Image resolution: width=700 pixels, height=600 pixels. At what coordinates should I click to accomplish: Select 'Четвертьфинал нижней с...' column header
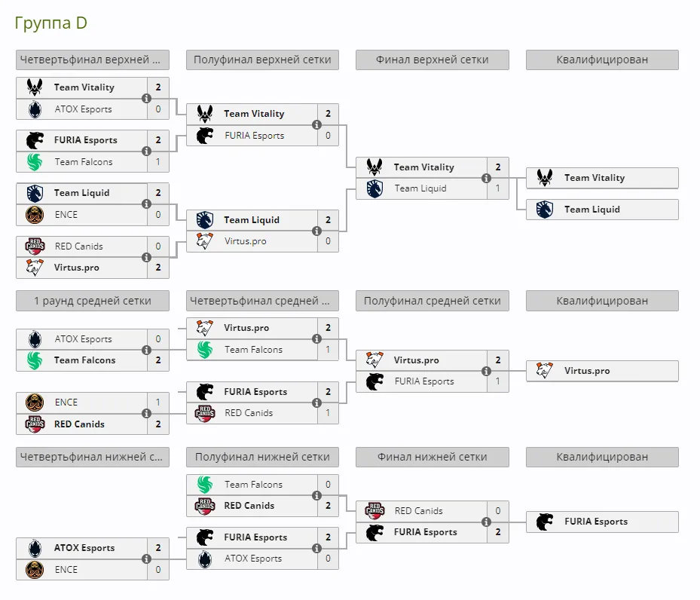coord(93,457)
